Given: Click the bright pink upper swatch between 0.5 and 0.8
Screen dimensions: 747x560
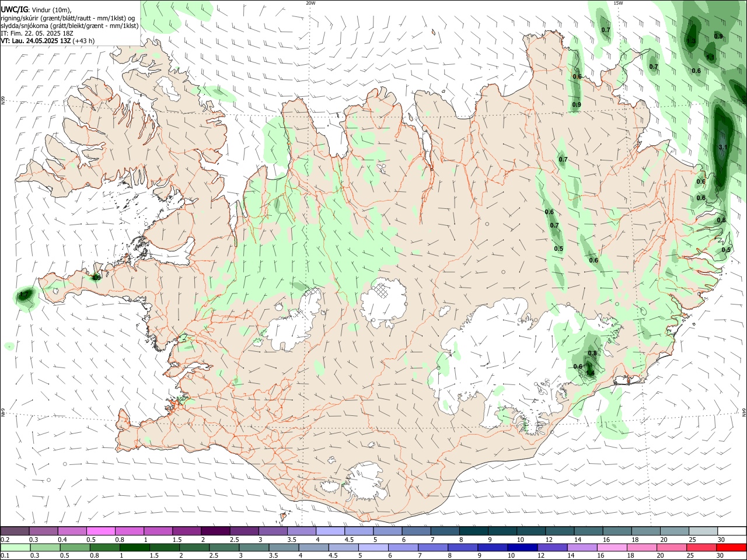Looking at the screenshot, I should (101, 531).
